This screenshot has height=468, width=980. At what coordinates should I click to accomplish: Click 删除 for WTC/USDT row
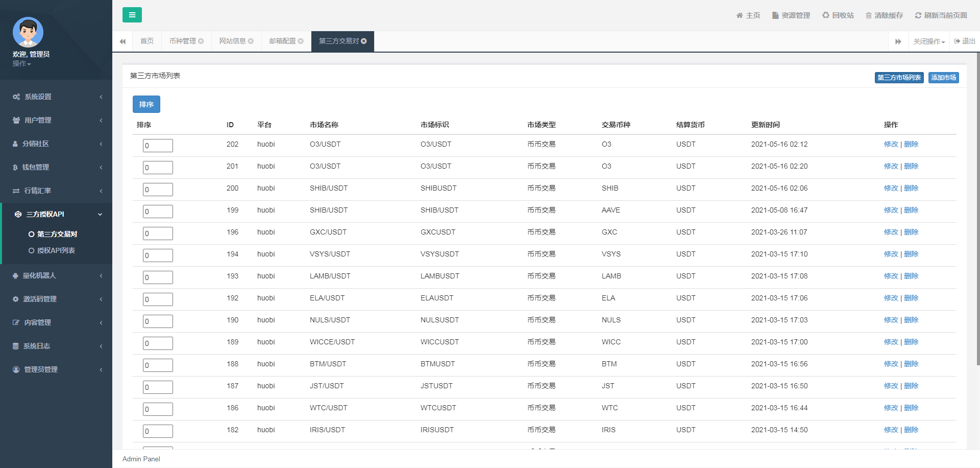click(911, 408)
